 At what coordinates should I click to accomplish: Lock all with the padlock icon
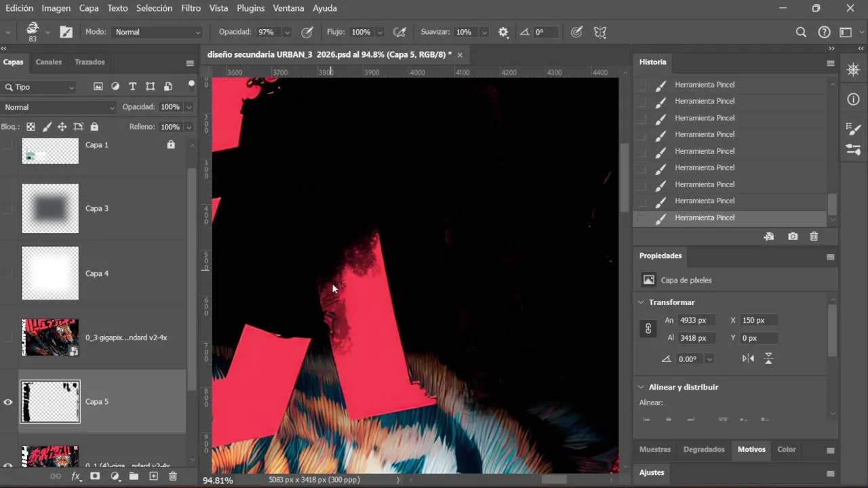point(94,127)
